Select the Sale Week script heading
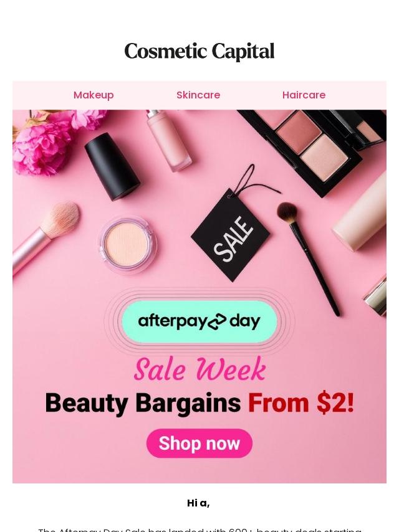The height and width of the screenshot is (532, 399). click(199, 369)
